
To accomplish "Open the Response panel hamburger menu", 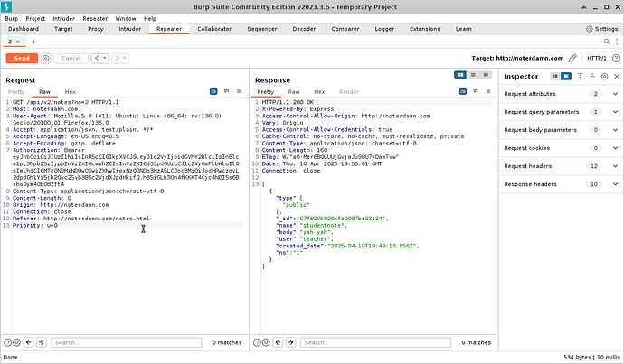I will [488, 91].
